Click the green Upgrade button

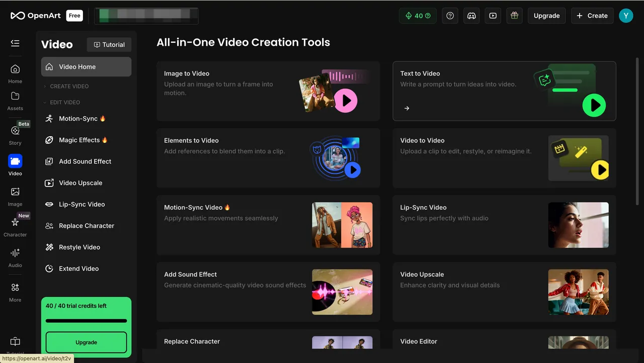pyautogui.click(x=86, y=342)
